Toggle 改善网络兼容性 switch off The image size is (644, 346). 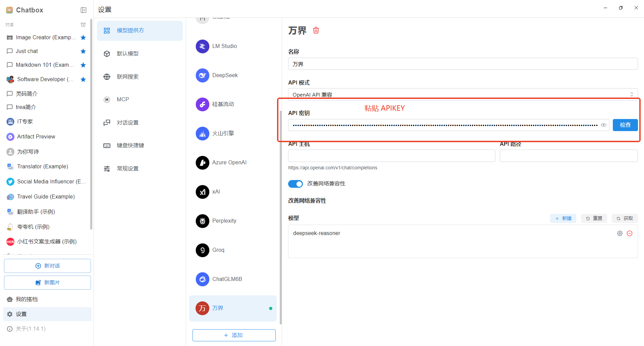(295, 184)
